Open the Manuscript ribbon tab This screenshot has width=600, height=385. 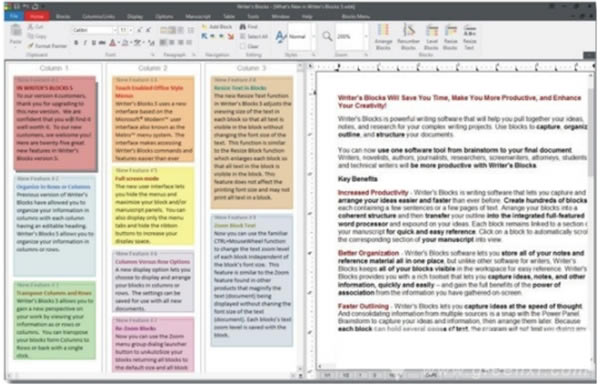coord(198,16)
